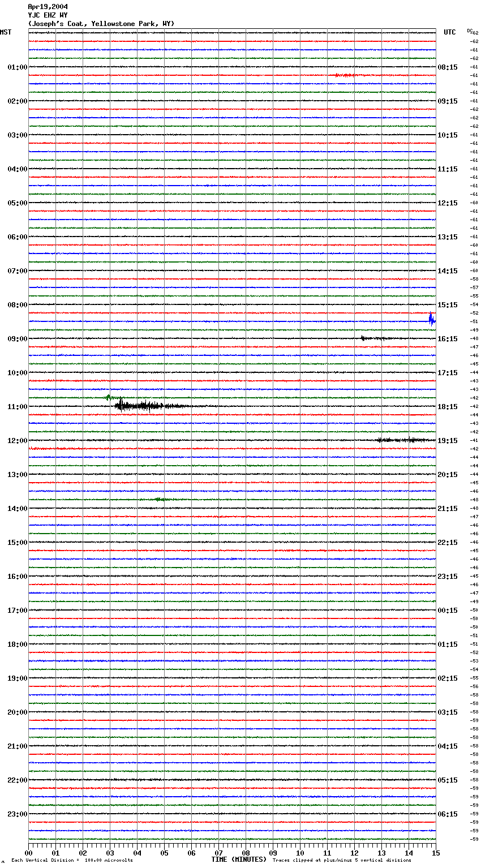Select the station code text YJC EHZ WY

coord(48,15)
